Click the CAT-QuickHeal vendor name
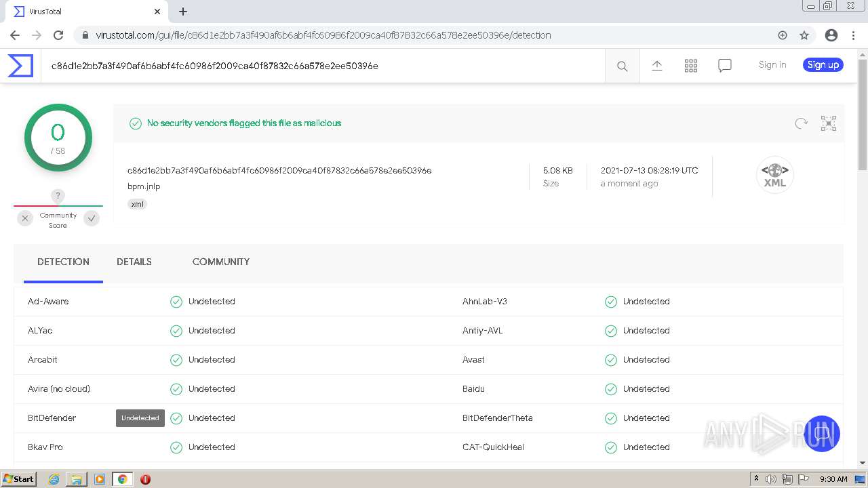 [493, 447]
